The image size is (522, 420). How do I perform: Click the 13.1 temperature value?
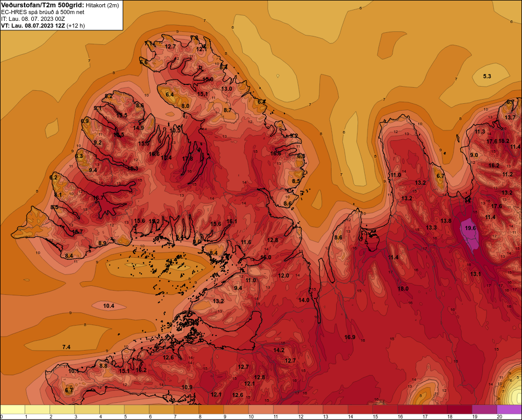pos(476,274)
